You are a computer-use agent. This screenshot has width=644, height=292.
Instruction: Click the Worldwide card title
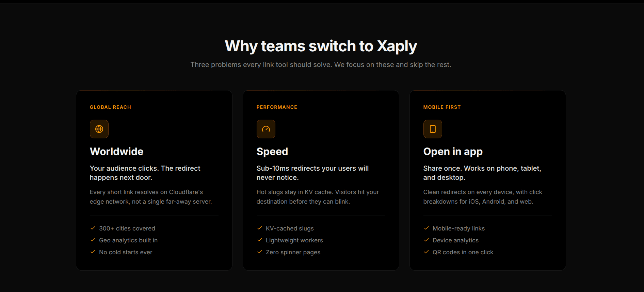click(x=116, y=152)
